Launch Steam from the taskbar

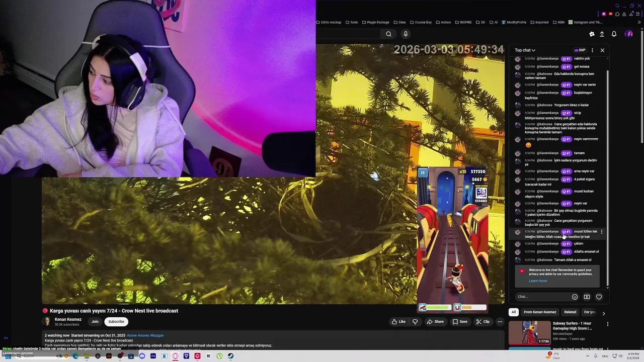[230, 356]
